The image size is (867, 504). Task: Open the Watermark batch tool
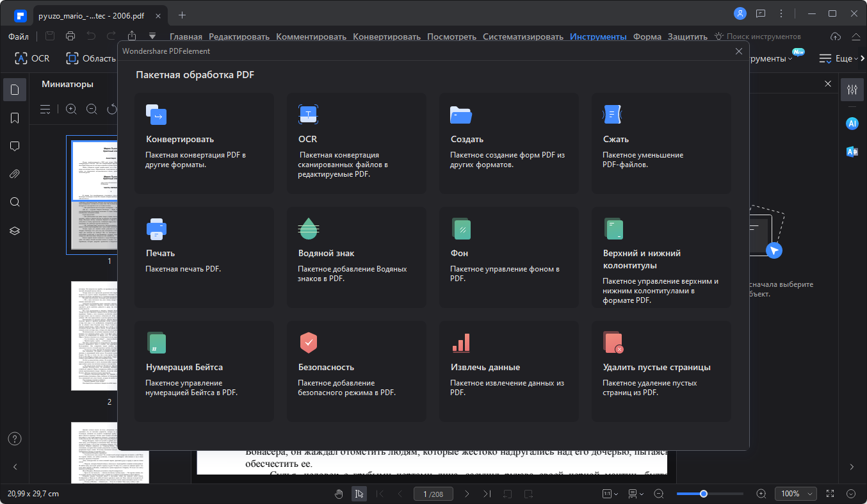[x=357, y=257]
